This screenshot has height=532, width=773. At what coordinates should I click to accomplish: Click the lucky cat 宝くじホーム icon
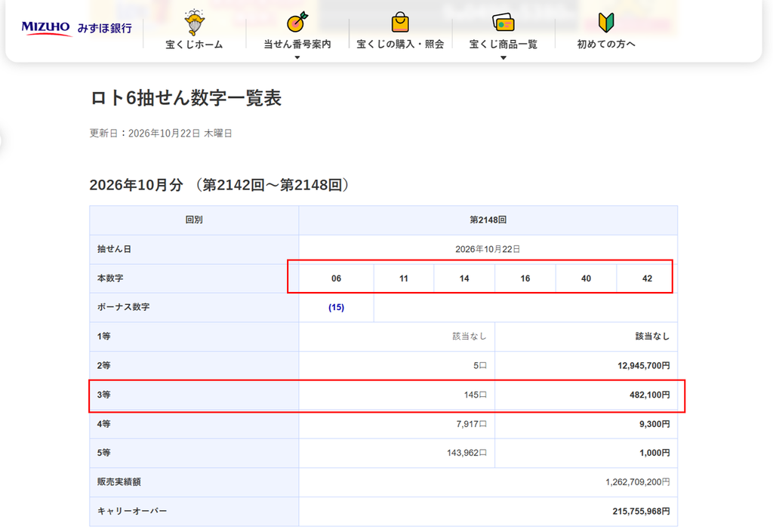(194, 22)
